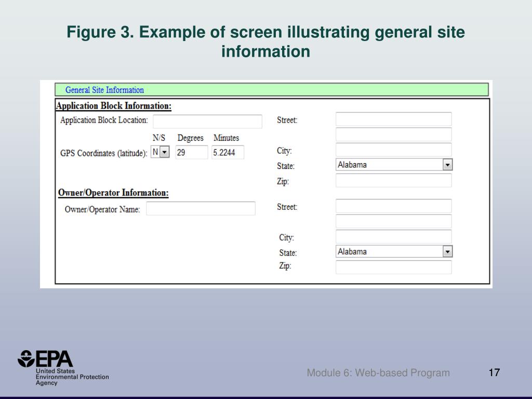Viewport: 532px width, 399px height.
Task: Click the 'Minutes' column label
Action: point(227,138)
